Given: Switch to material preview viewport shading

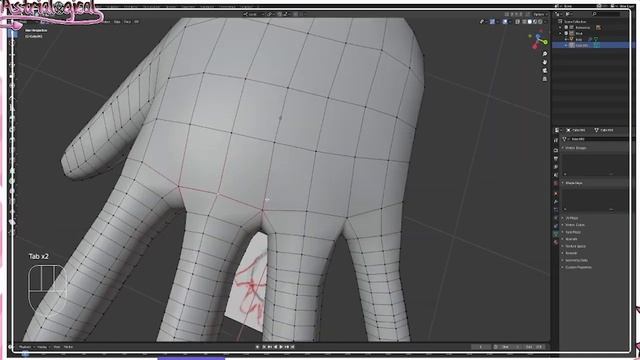Looking at the screenshot, I should click(x=535, y=22).
